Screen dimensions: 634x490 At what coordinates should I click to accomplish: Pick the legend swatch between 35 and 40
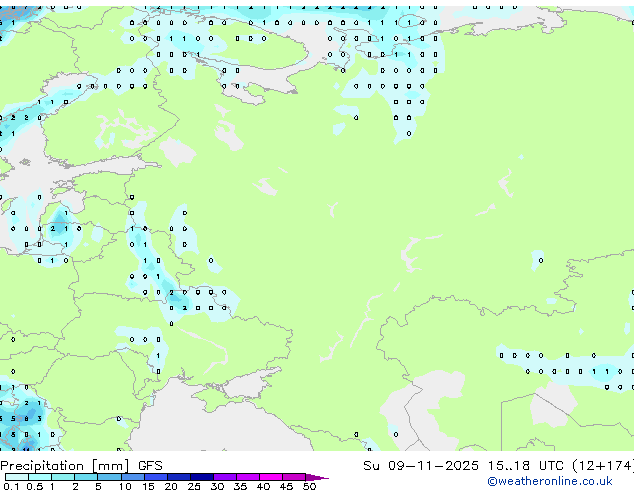click(248, 477)
